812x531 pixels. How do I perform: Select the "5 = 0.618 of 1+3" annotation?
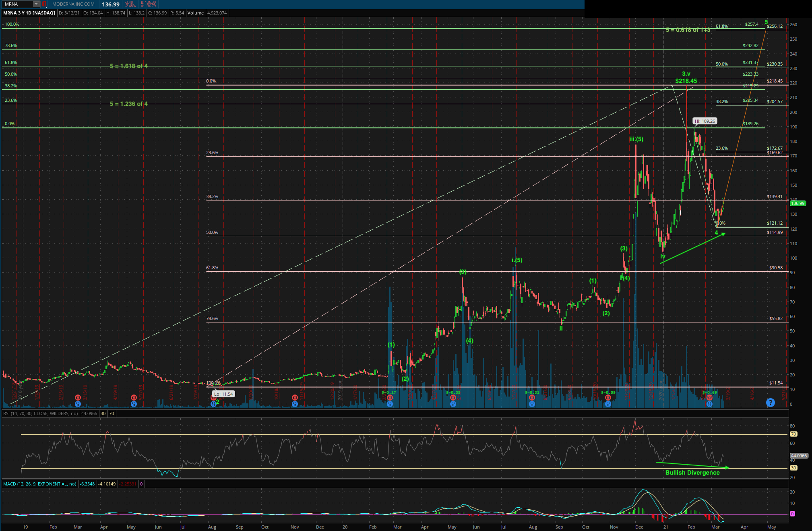(688, 30)
